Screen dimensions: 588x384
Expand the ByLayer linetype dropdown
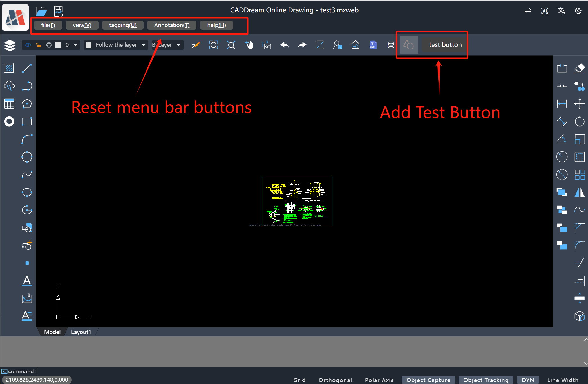(x=178, y=45)
